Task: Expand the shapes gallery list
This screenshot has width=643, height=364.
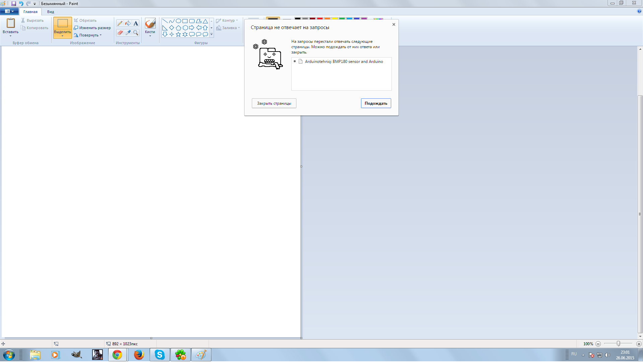Action: click(211, 34)
